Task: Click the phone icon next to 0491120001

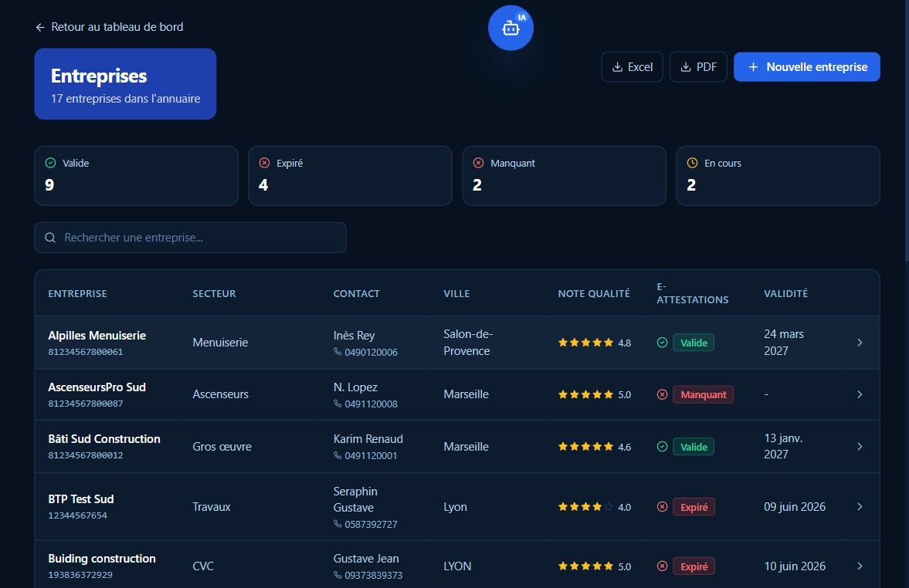Action: (337, 455)
